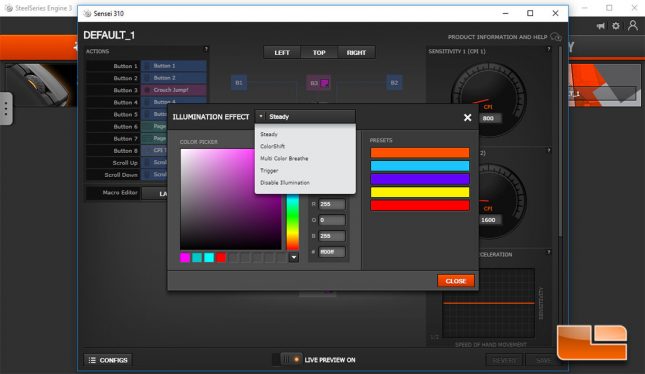This screenshot has height=374, width=645.
Task: Close the Illumination Effect dialog with X
Action: 467,118
